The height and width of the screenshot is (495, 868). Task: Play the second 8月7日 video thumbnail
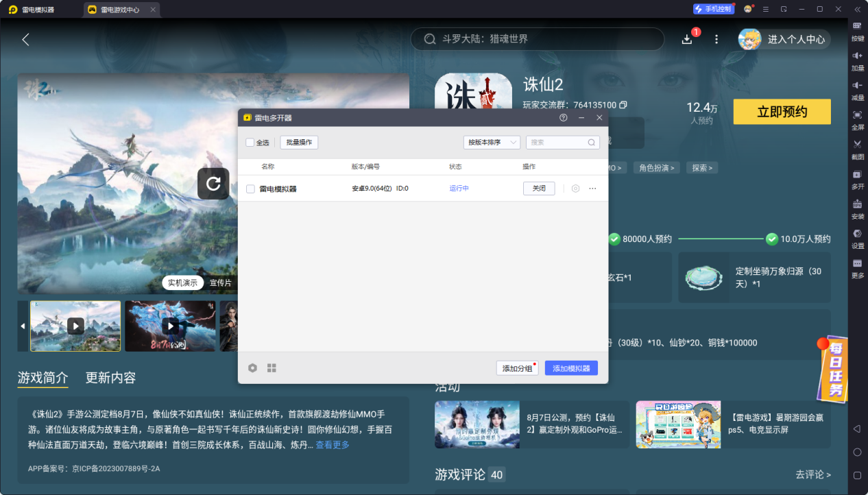(x=170, y=326)
